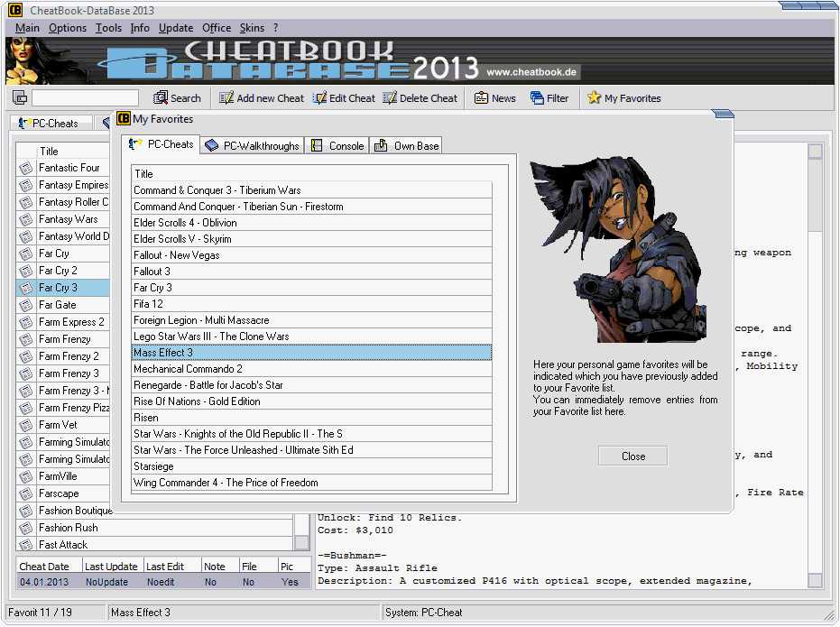
Task: Open the Filter icon in toolbar
Action: [x=537, y=98]
